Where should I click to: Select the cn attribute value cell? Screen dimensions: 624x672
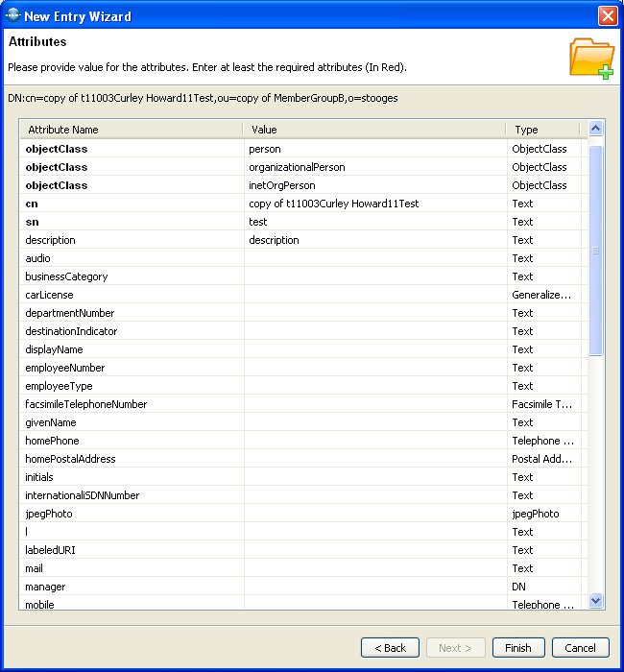(x=374, y=204)
